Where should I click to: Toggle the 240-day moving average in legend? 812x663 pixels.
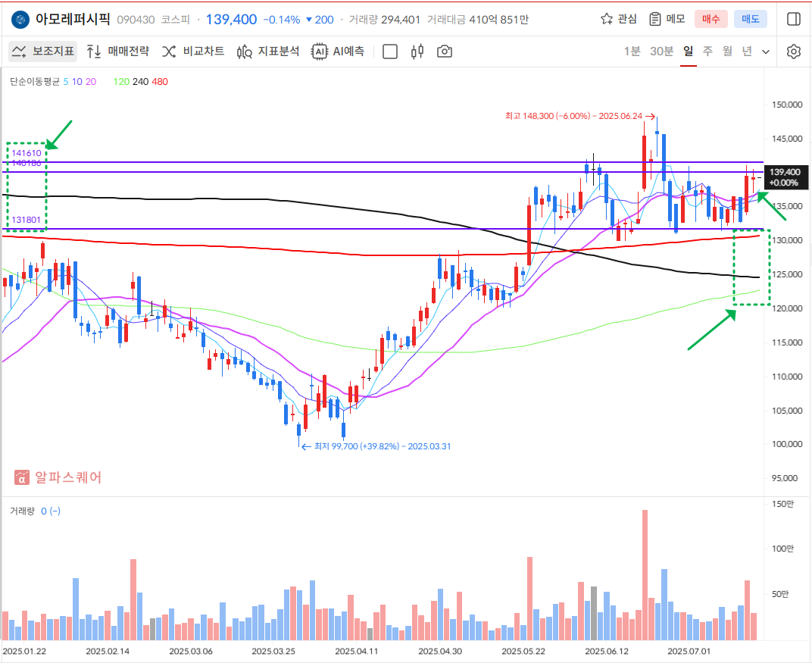pyautogui.click(x=140, y=81)
